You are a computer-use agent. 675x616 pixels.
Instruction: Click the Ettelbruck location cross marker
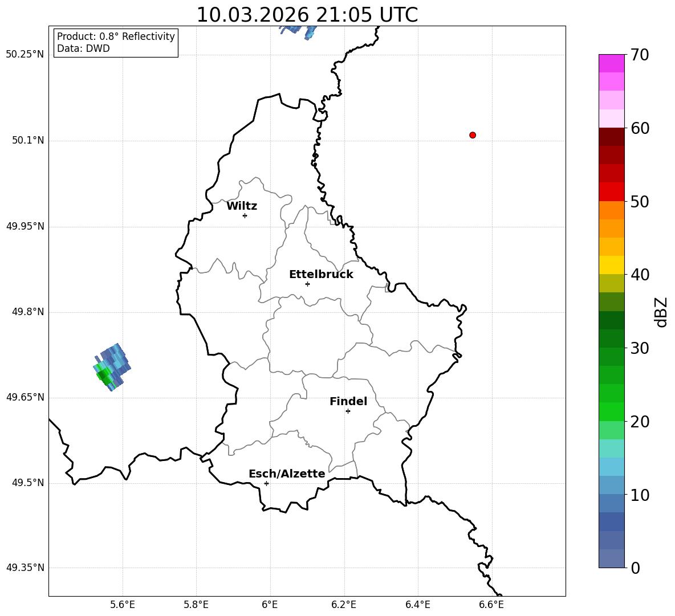[x=307, y=284]
